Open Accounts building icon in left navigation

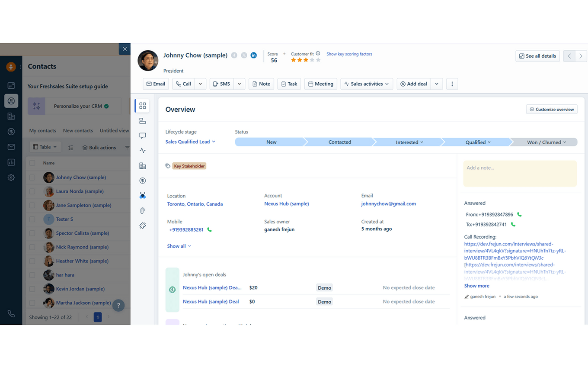click(x=11, y=116)
